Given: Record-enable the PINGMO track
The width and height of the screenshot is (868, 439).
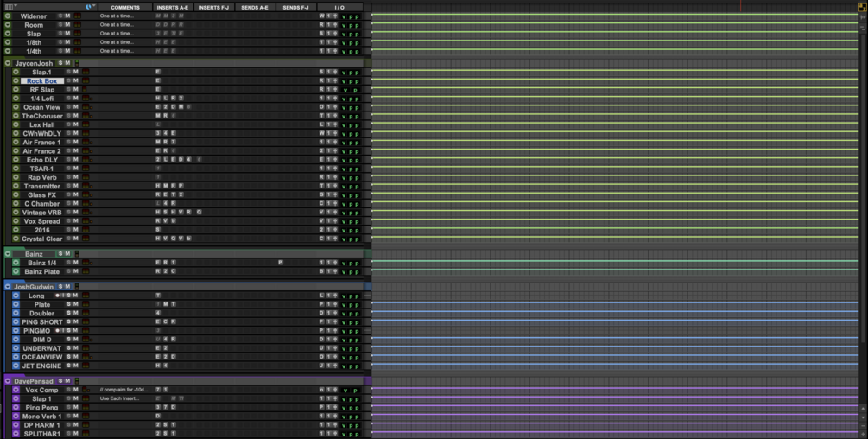Looking at the screenshot, I should coord(57,330).
